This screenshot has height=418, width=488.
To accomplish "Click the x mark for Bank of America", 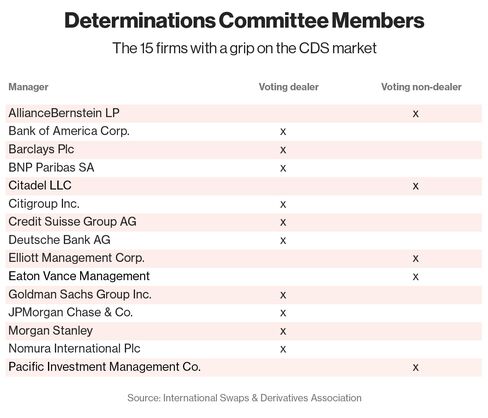I will tap(283, 132).
